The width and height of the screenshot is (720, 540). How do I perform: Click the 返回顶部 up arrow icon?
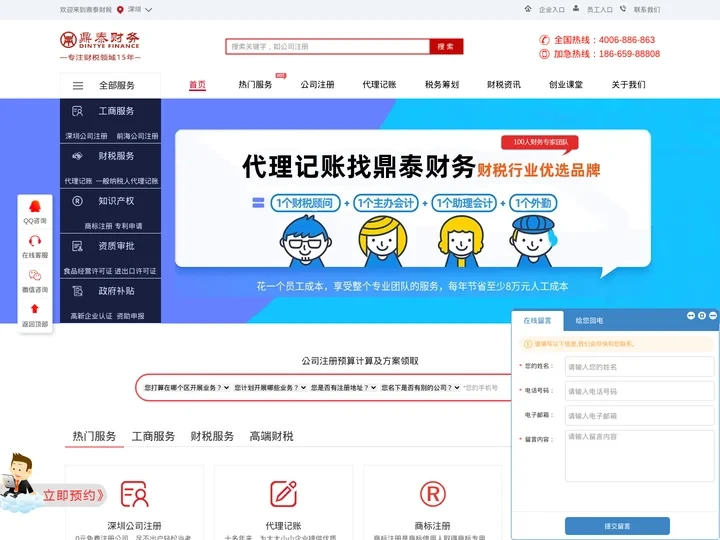click(x=35, y=309)
